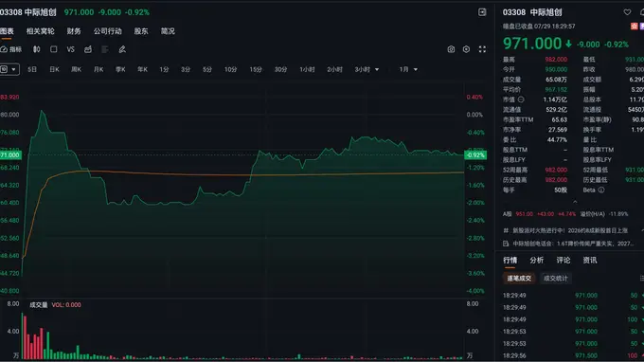The width and height of the screenshot is (644, 362).
Task: Select the 5分 chart interval
Action: click(207, 69)
